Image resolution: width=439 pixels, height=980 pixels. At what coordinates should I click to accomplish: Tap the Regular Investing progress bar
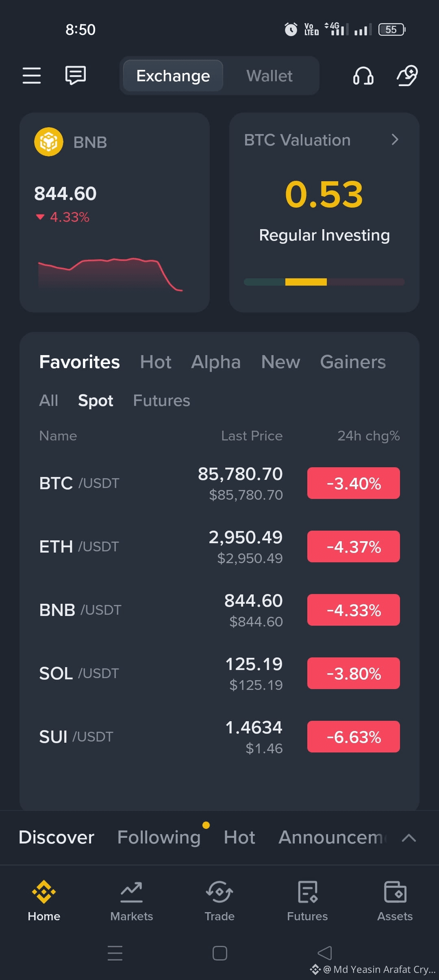[x=324, y=282]
